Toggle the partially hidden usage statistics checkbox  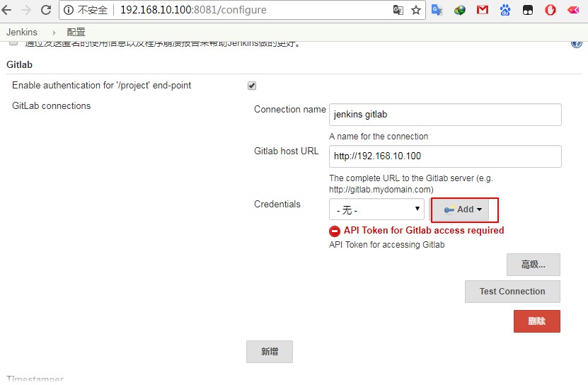pos(13,43)
